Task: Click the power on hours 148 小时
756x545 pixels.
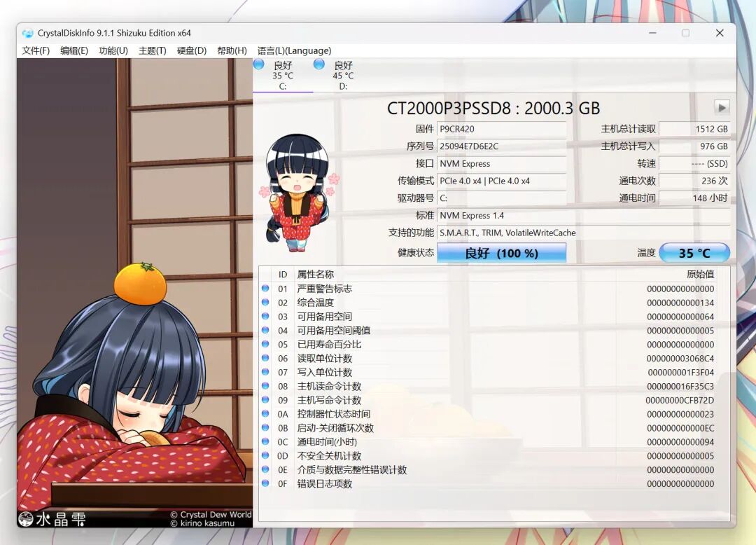Action: pos(694,198)
